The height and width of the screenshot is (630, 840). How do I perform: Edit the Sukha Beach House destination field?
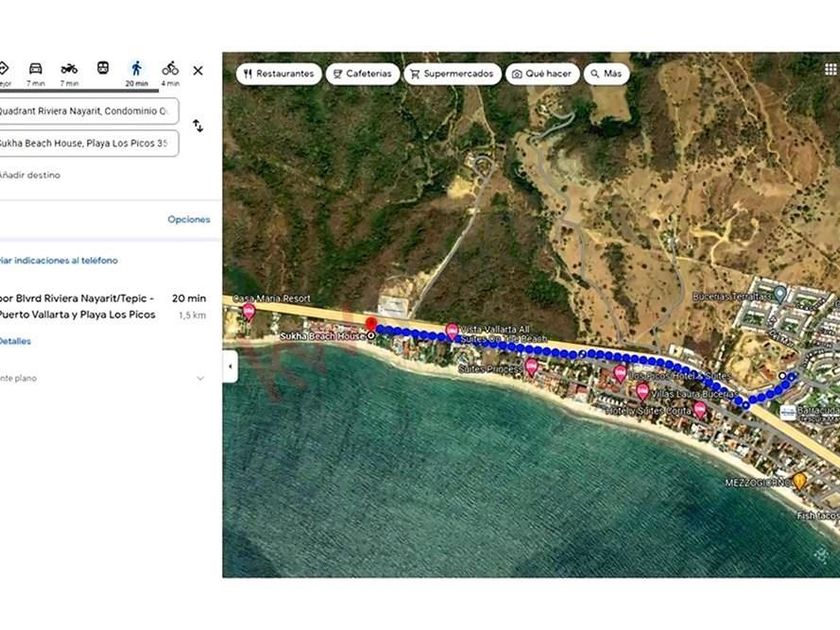[88, 143]
